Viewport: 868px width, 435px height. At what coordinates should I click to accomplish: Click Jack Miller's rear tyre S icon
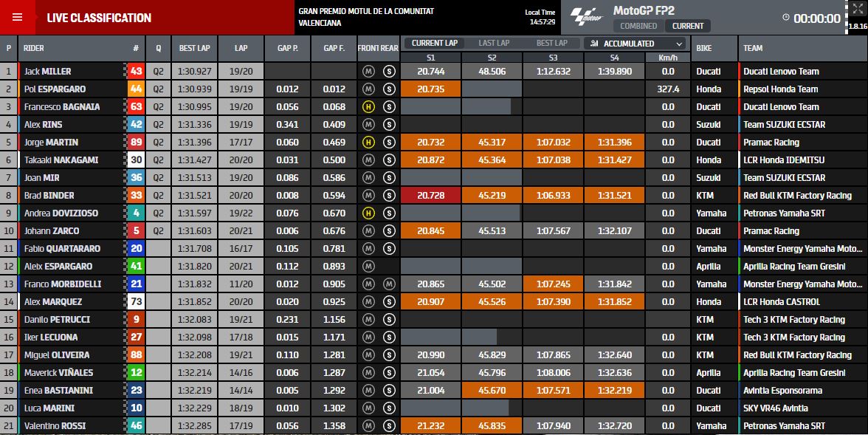389,72
